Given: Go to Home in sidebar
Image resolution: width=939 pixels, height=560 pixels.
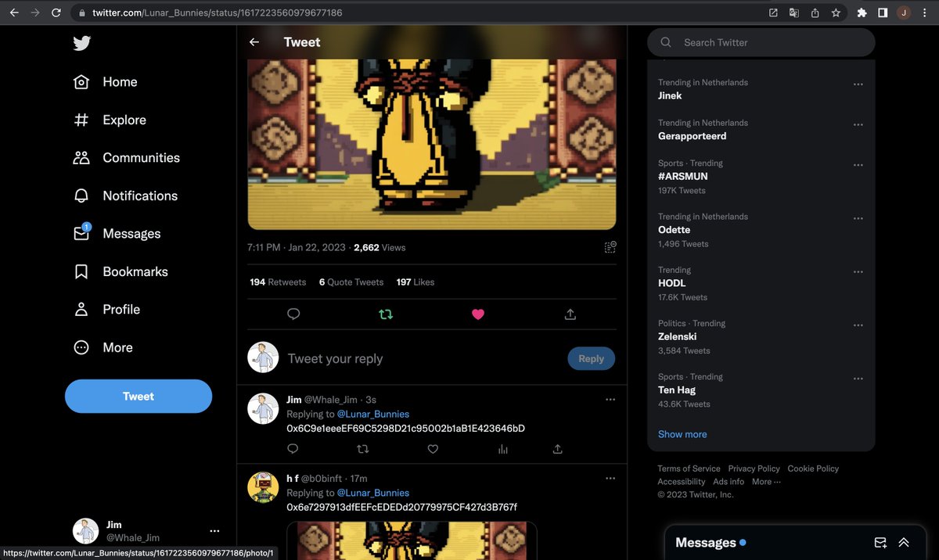Looking at the screenshot, I should [x=105, y=82].
